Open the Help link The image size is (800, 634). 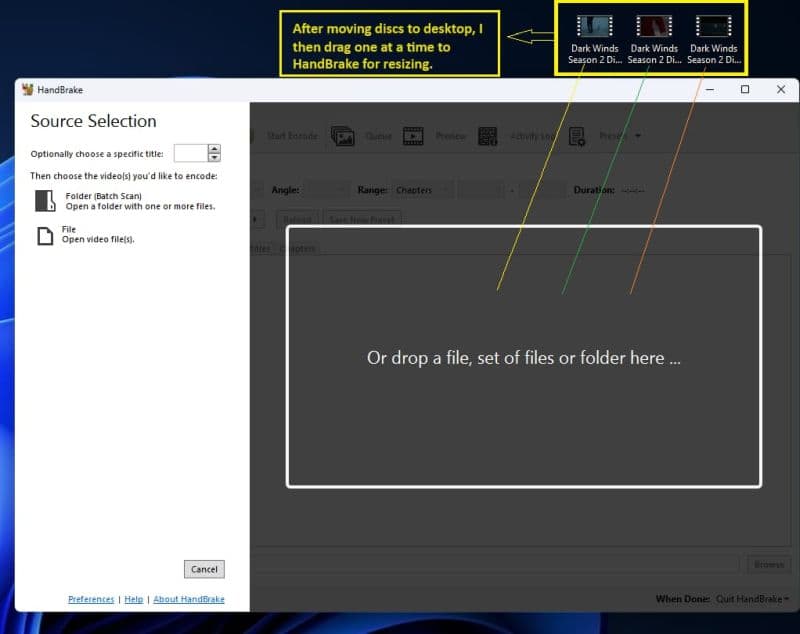[134, 599]
